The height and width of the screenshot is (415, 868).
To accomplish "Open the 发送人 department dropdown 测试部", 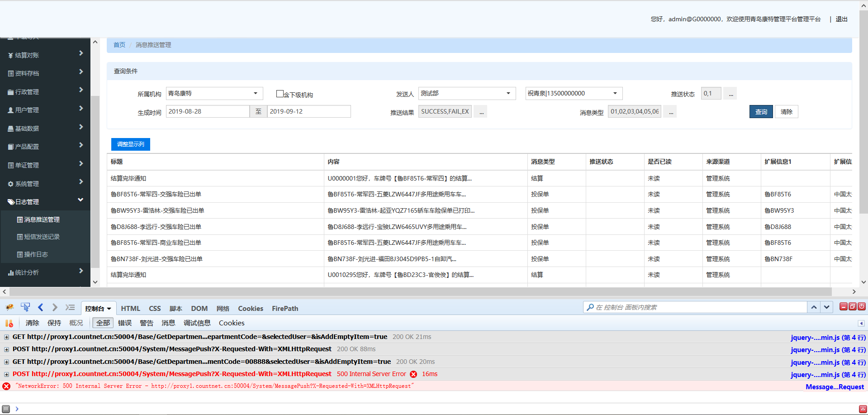I will click(x=466, y=94).
